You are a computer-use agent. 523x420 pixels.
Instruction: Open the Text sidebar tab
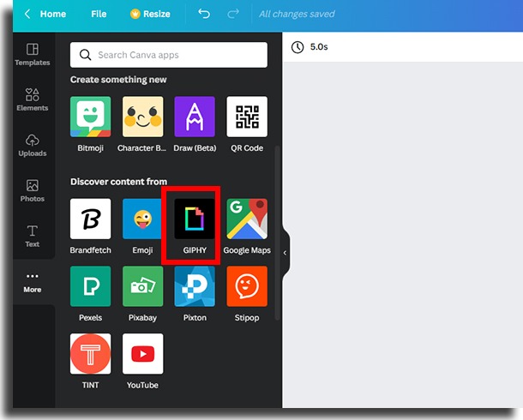click(33, 236)
